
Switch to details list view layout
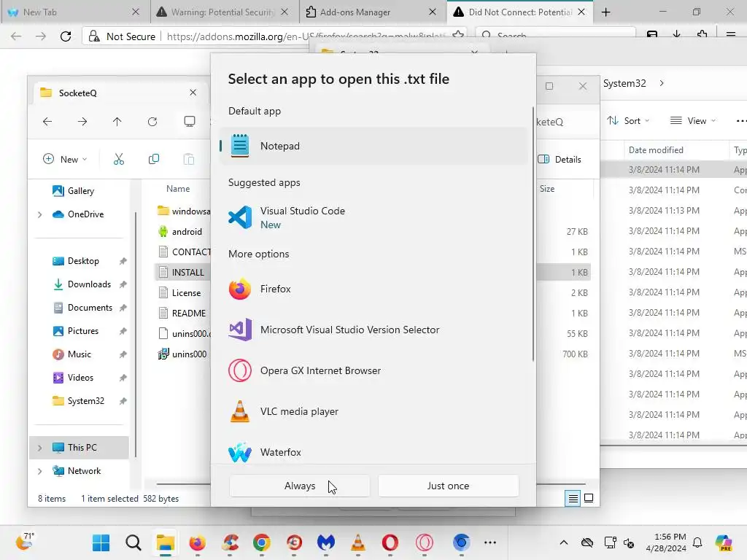573,498
